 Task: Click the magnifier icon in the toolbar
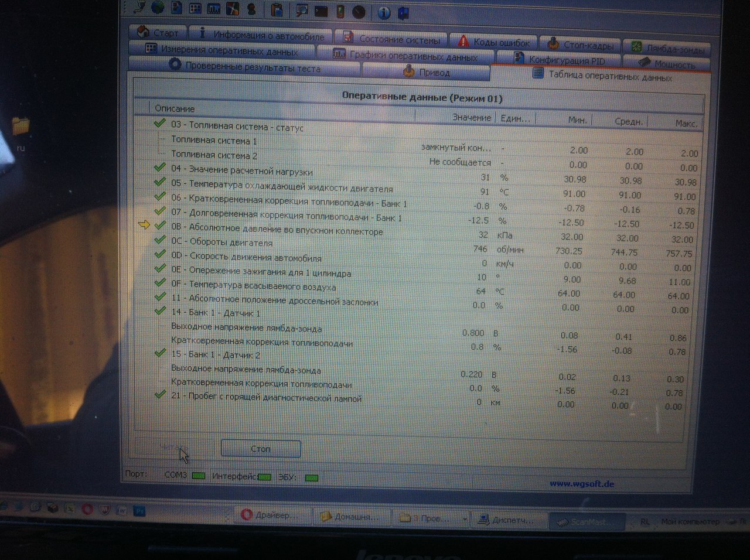tap(302, 10)
